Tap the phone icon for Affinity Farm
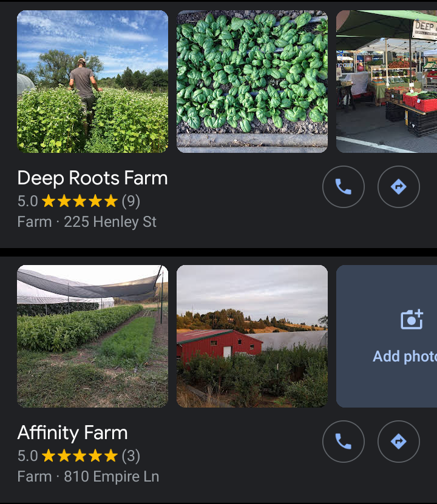This screenshot has width=437, height=504. click(x=344, y=442)
